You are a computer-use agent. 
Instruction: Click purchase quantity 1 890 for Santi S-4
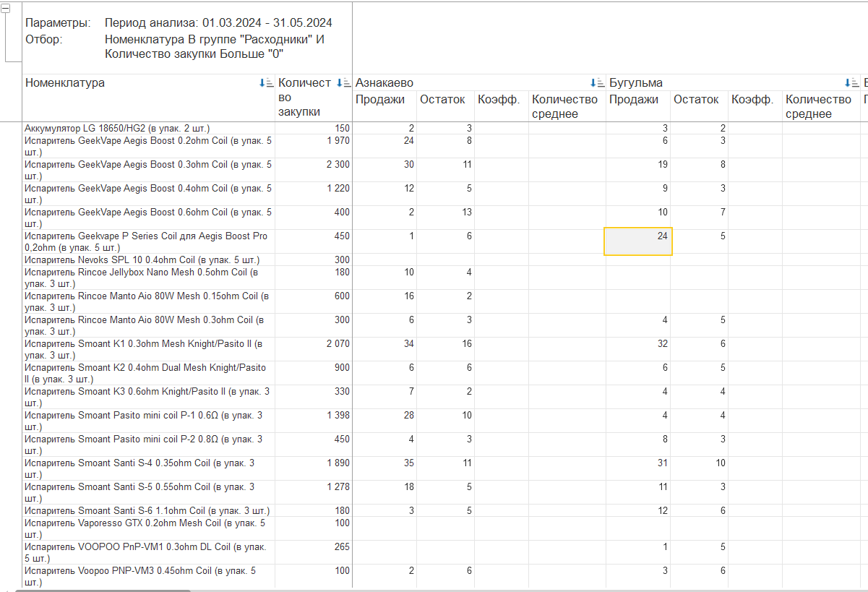tap(338, 463)
